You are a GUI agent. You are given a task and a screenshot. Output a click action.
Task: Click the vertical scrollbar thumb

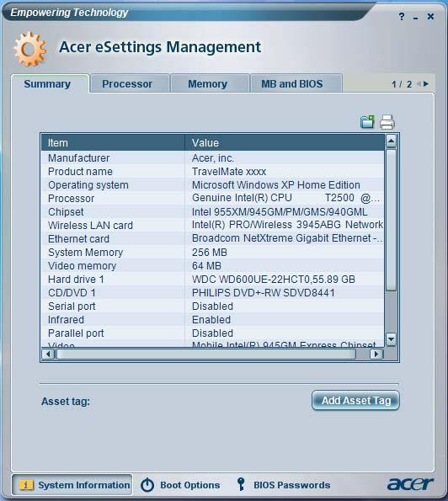point(391,220)
